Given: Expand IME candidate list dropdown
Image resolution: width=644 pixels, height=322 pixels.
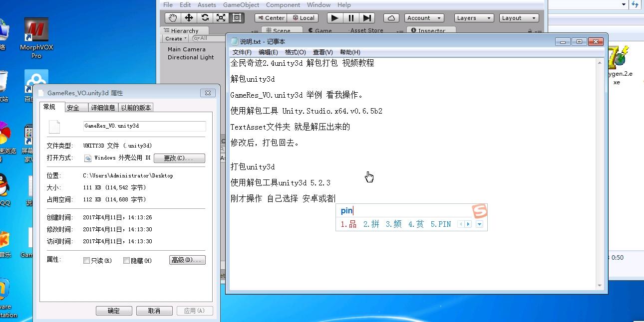Looking at the screenshot, I should (x=480, y=224).
